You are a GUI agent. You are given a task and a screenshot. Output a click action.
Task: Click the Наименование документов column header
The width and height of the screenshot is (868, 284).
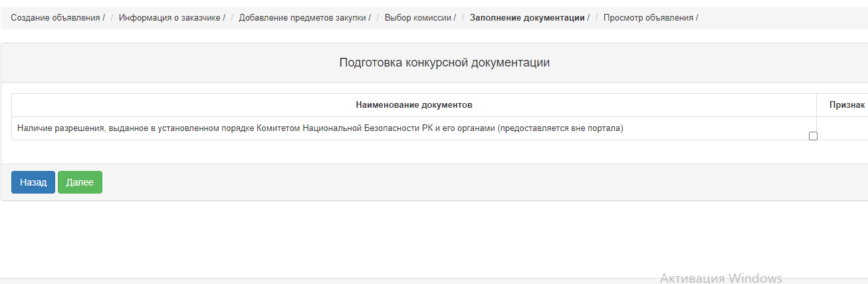[x=414, y=105]
